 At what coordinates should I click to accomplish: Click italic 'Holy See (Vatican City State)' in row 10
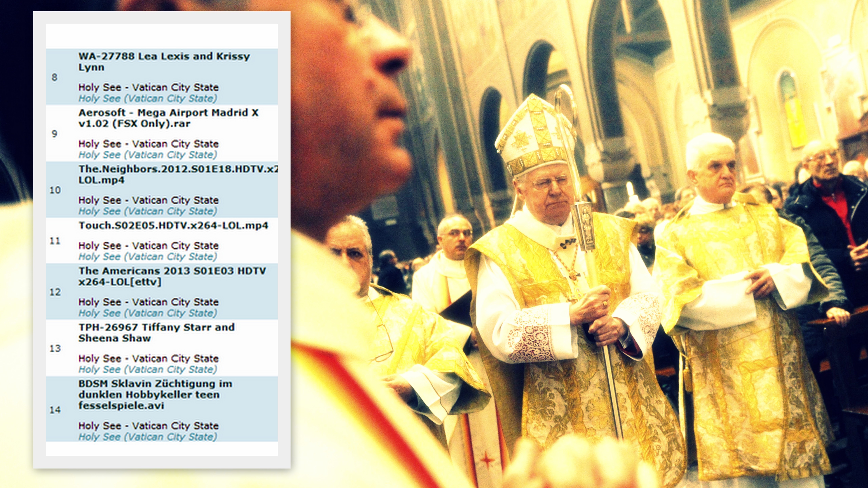click(x=148, y=211)
